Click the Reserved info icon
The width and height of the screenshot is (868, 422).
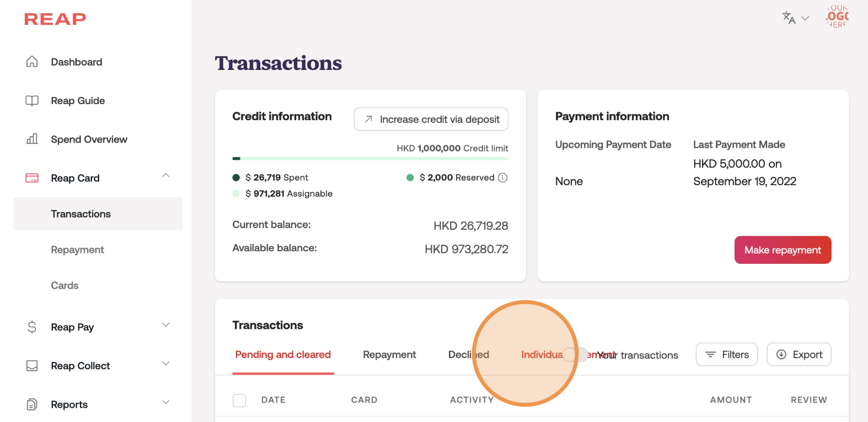[x=502, y=177]
